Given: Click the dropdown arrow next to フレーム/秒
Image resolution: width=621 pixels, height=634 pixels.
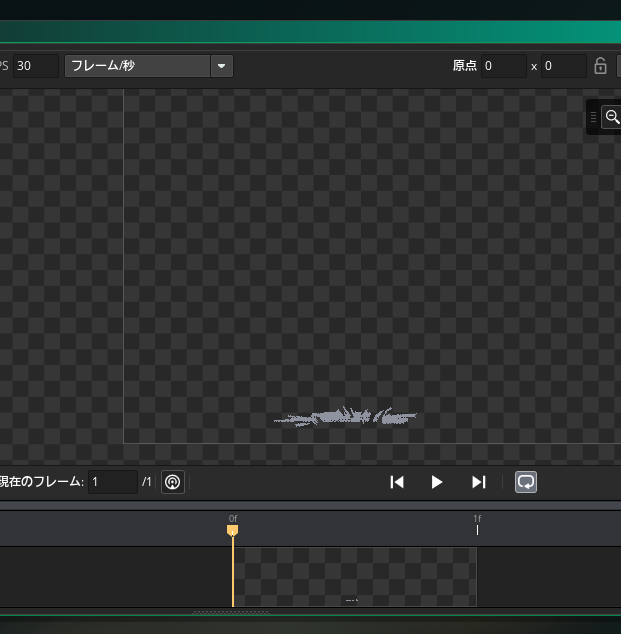Looking at the screenshot, I should pos(221,66).
